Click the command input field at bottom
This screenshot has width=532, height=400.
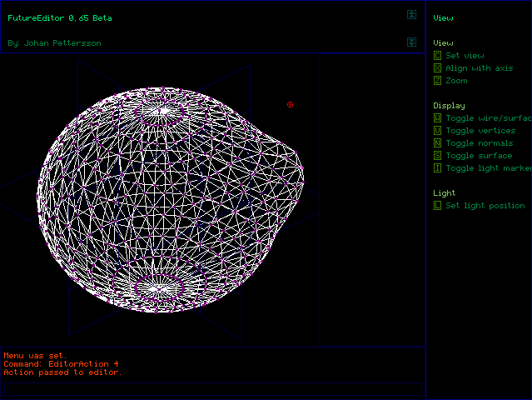pos(212,387)
